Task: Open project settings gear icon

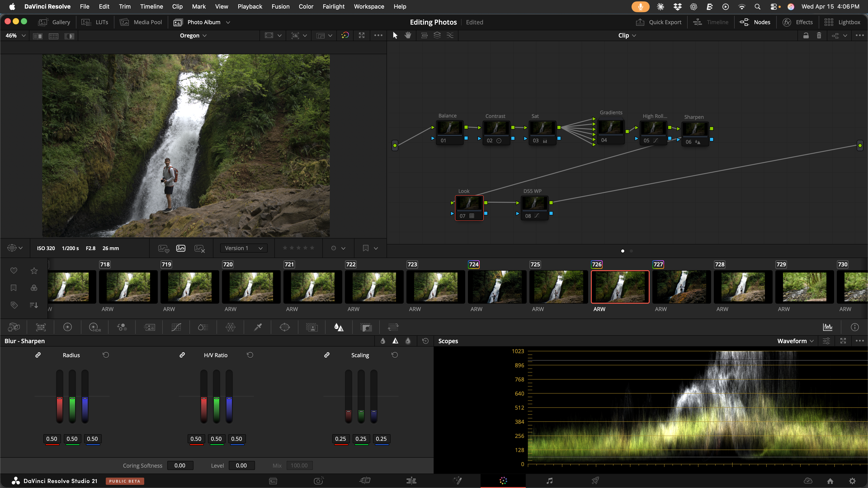Action: click(x=852, y=481)
